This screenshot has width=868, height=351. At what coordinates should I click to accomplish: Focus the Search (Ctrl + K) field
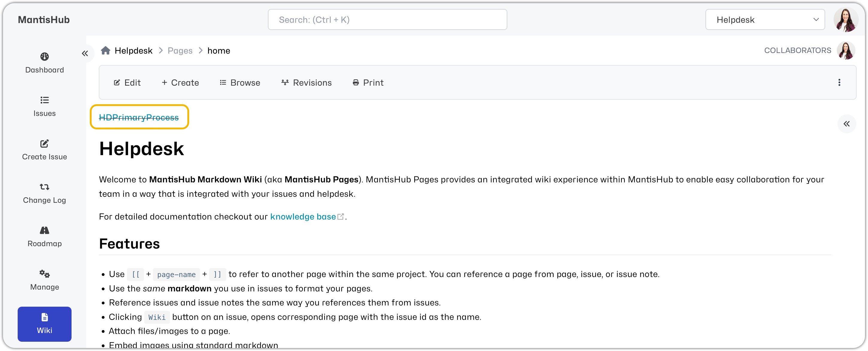click(x=387, y=19)
